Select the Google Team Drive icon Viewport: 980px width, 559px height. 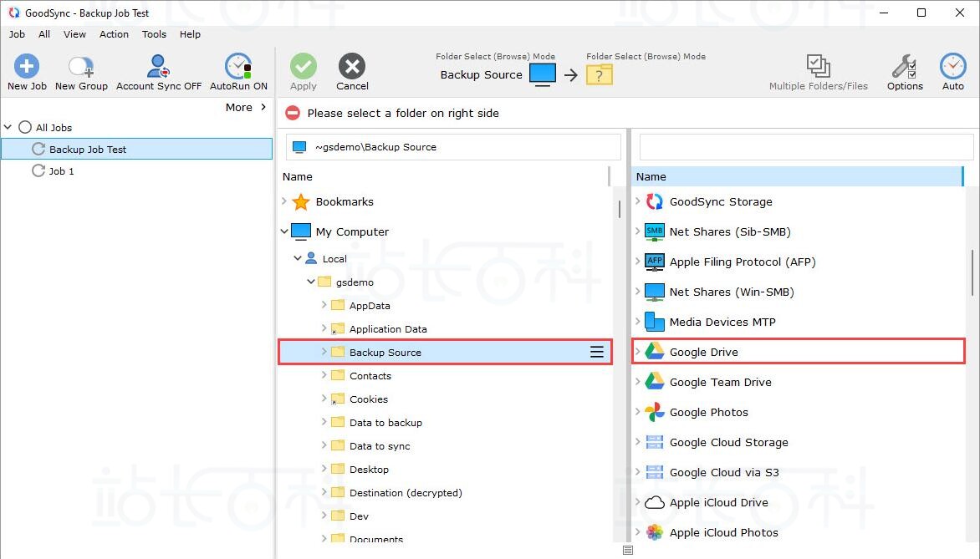(x=655, y=382)
